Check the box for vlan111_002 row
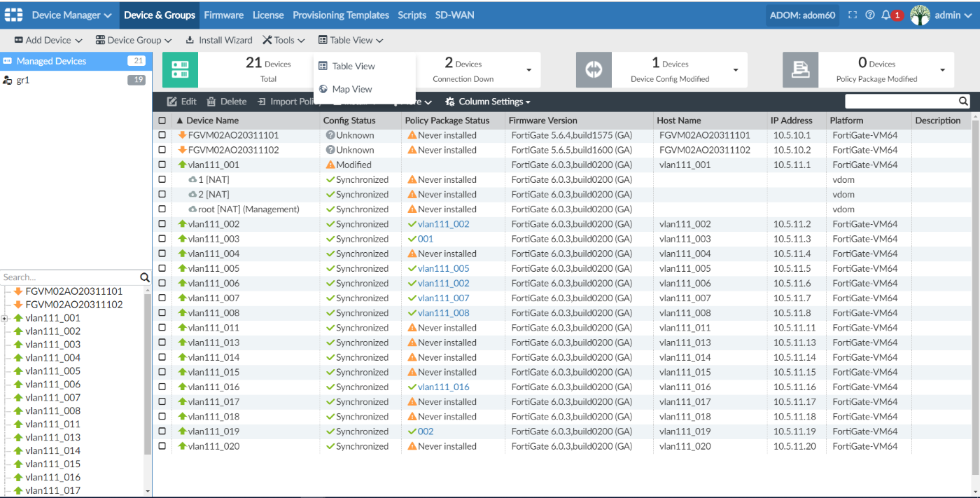Image resolution: width=980 pixels, height=498 pixels. (x=162, y=224)
